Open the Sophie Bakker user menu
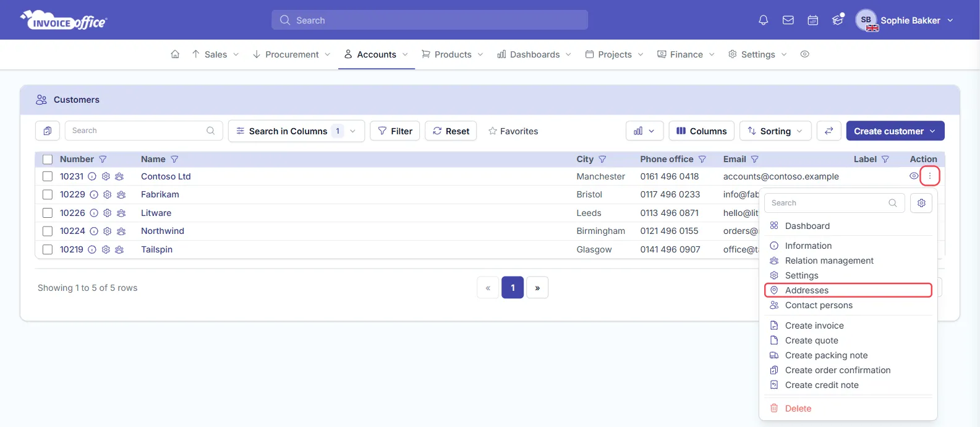The height and width of the screenshot is (427, 980). [x=916, y=20]
